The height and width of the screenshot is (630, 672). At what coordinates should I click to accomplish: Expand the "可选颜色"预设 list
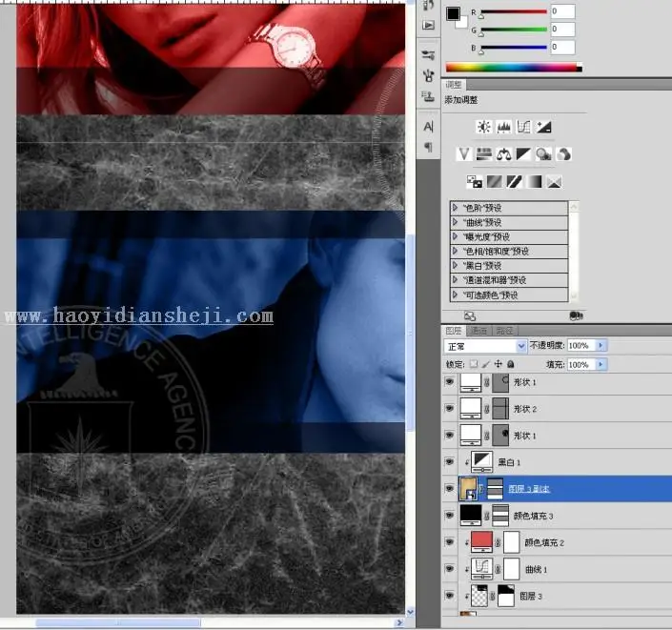(455, 295)
